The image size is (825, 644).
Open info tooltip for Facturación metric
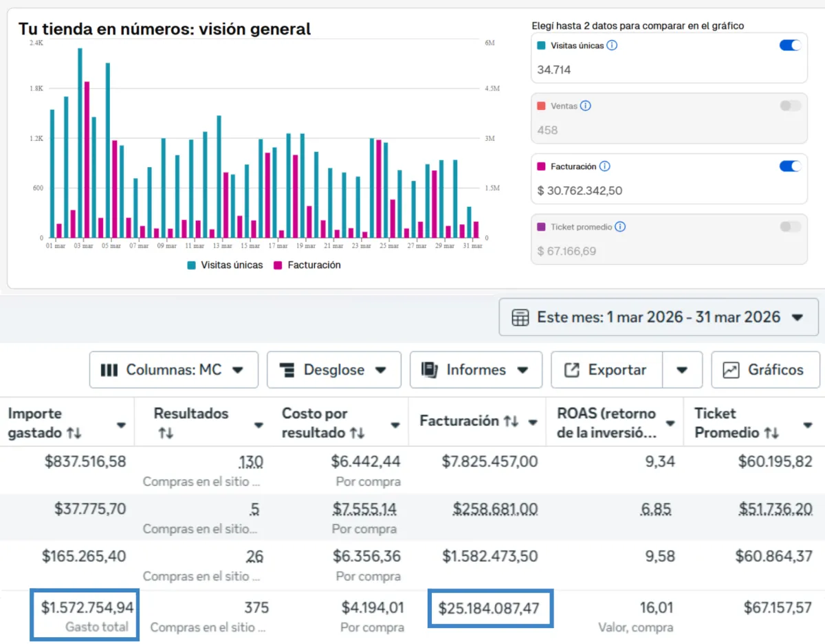(604, 166)
